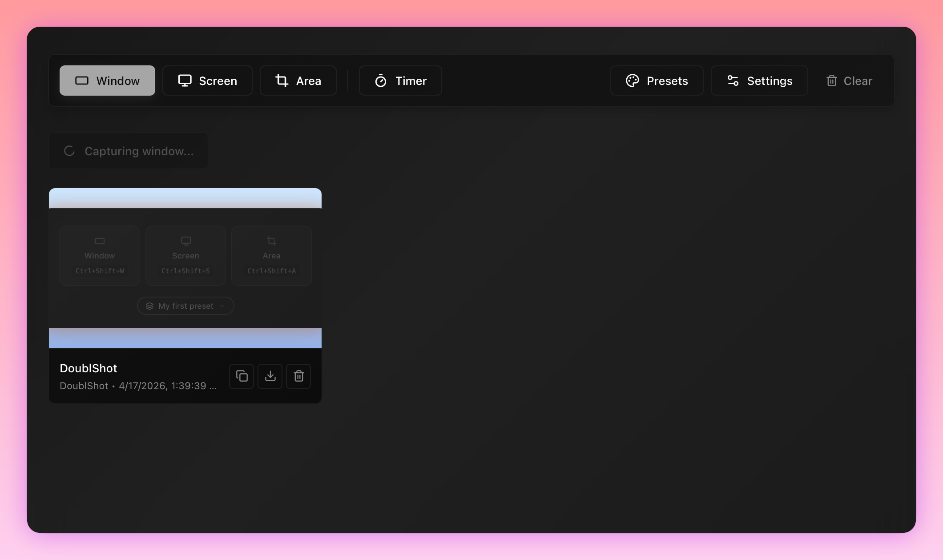Image resolution: width=943 pixels, height=560 pixels.
Task: Set a timed capture with Timer
Action: (x=399, y=81)
